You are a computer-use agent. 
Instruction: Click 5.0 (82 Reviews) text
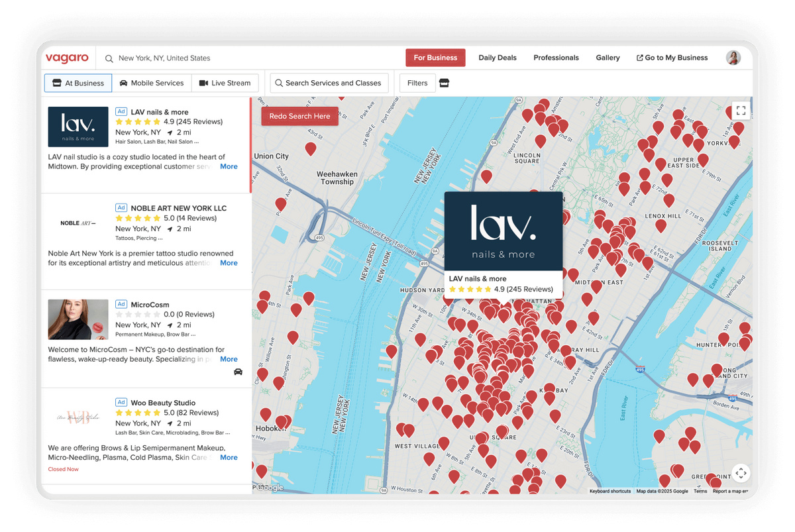pos(191,413)
